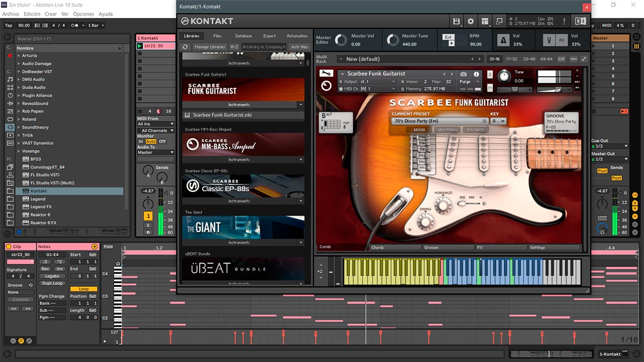The image size is (644, 362).
Task: Click the Native Instruments NI logo button
Action: click(x=580, y=21)
